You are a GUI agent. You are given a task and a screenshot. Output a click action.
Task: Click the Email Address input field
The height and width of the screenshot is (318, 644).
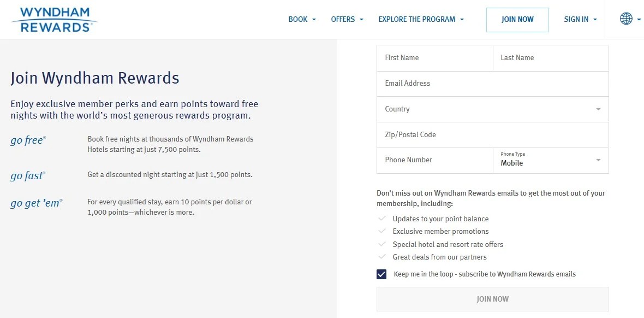coord(491,83)
